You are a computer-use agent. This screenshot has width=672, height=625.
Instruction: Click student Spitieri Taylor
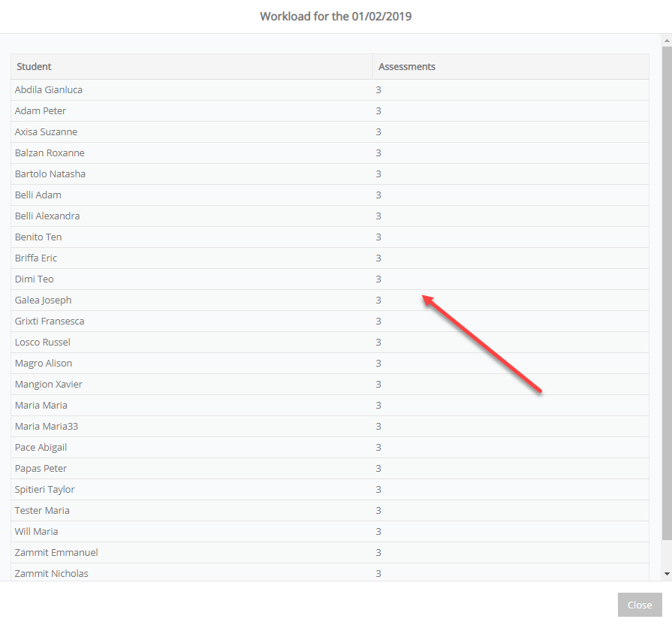tap(44, 489)
